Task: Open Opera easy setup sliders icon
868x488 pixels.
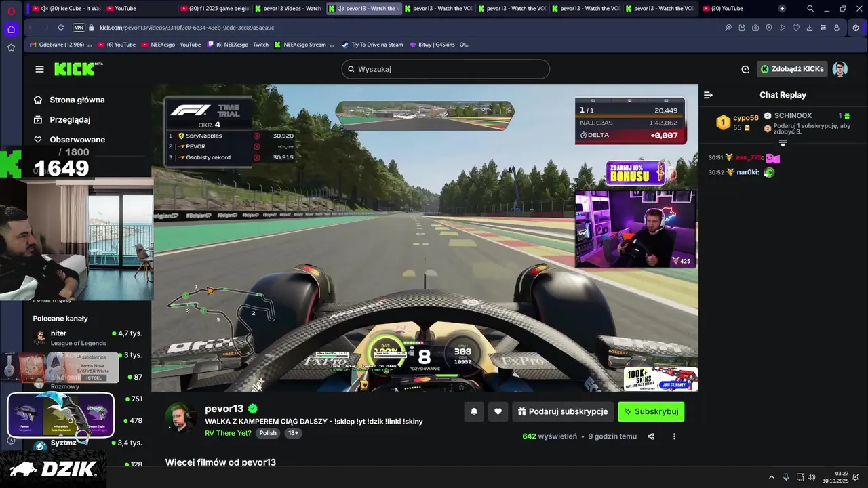Action: (x=823, y=28)
